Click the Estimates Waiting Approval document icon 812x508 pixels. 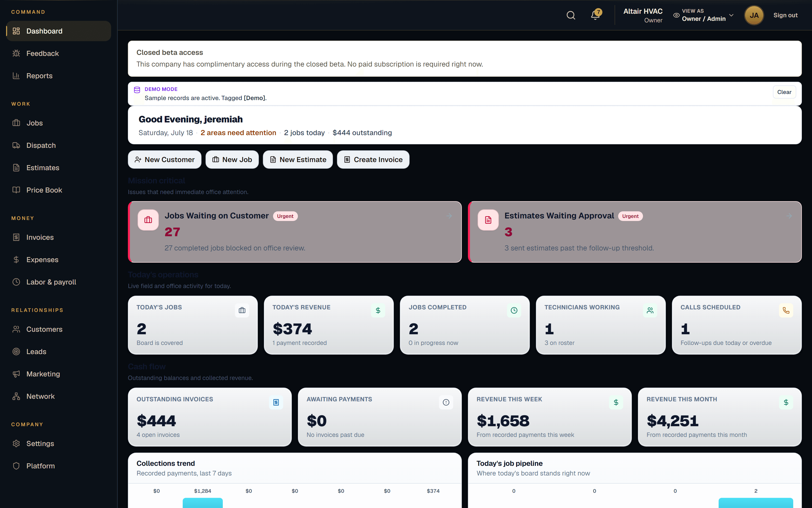click(x=488, y=220)
